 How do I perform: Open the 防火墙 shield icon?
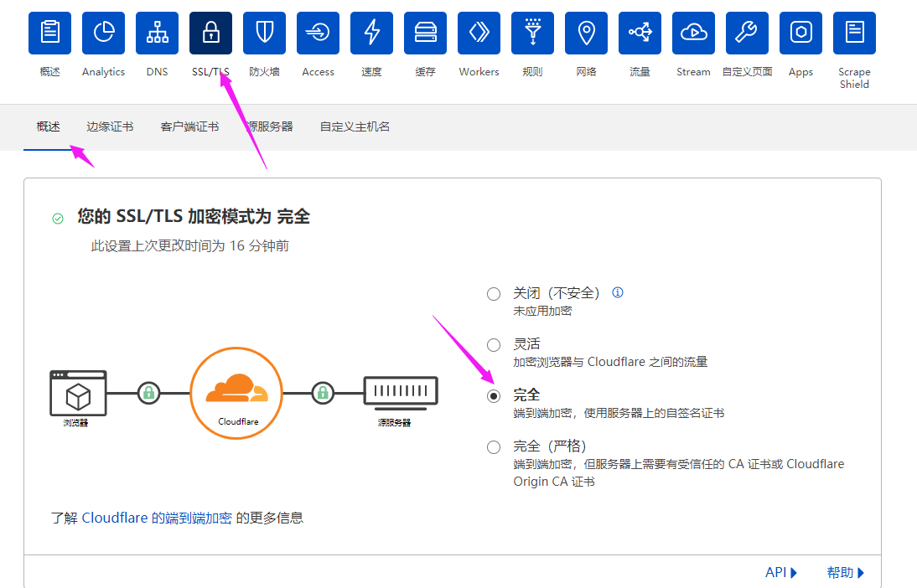(264, 33)
